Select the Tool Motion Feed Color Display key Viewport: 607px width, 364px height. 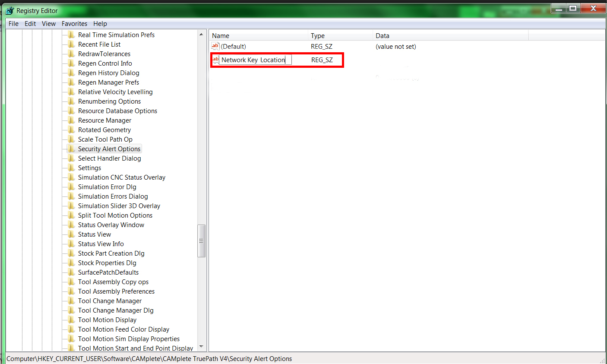[123, 329]
